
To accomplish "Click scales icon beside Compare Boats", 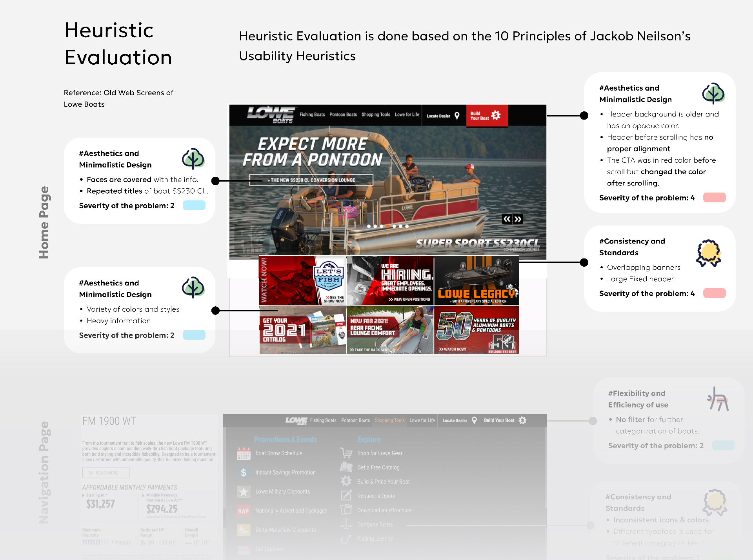I will (x=346, y=524).
